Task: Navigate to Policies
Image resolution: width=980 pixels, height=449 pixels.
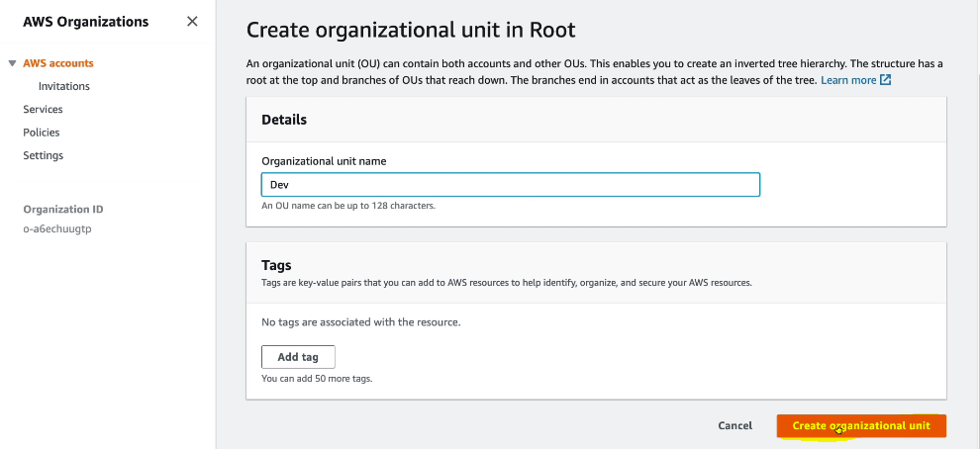Action: (x=42, y=133)
